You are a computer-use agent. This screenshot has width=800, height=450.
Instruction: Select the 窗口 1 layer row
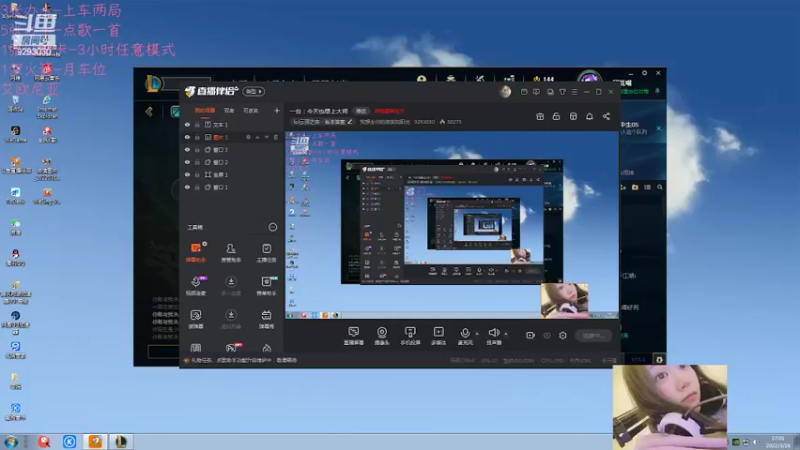(232, 187)
